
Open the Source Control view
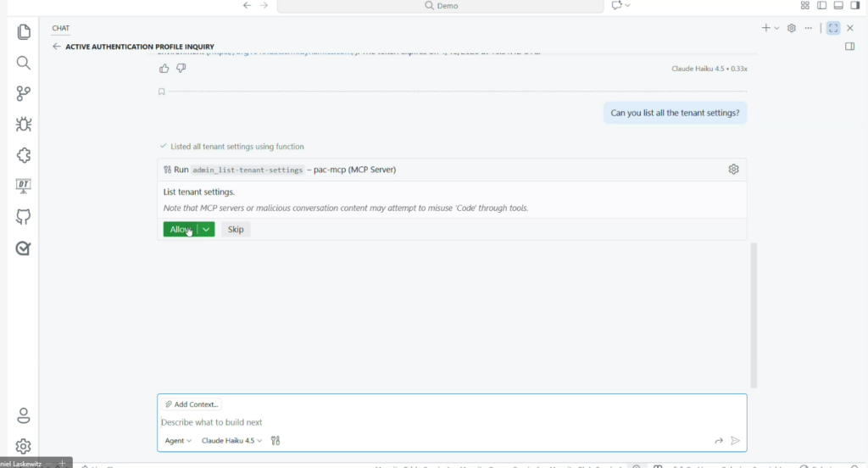(23, 93)
